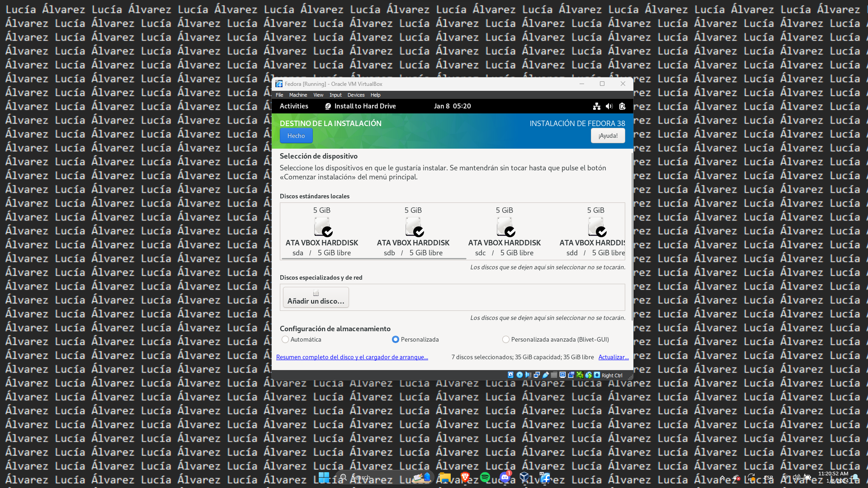Choose Personalizada avanzada (Blivet-GUI) option
868x488 pixels.
pos(505,339)
